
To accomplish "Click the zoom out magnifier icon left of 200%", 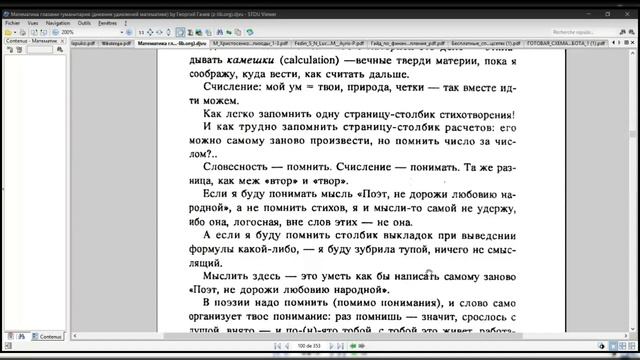I will [x=56, y=32].
